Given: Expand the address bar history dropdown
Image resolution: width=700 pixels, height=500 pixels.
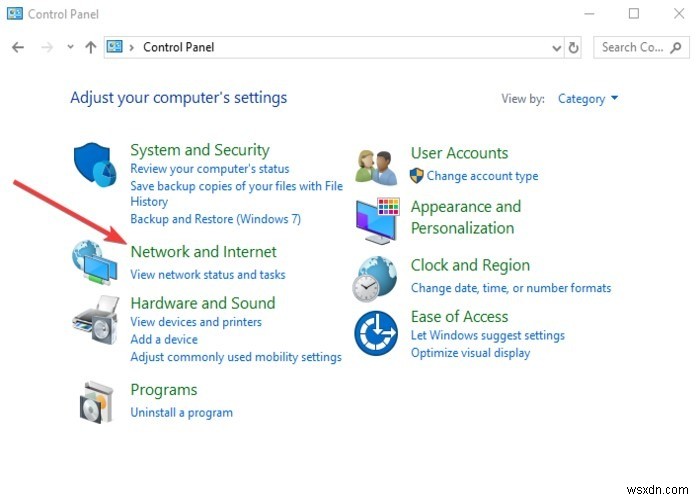Looking at the screenshot, I should 556,48.
